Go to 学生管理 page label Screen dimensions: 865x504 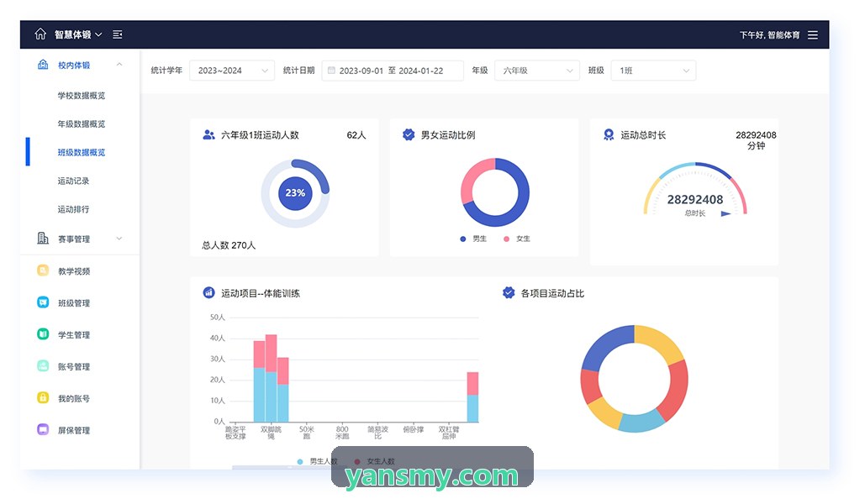click(x=74, y=335)
